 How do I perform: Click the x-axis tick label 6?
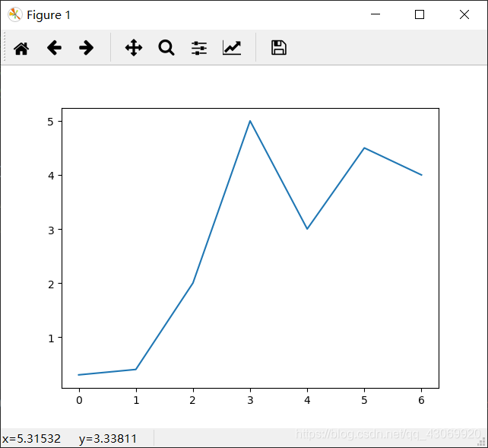(x=421, y=400)
